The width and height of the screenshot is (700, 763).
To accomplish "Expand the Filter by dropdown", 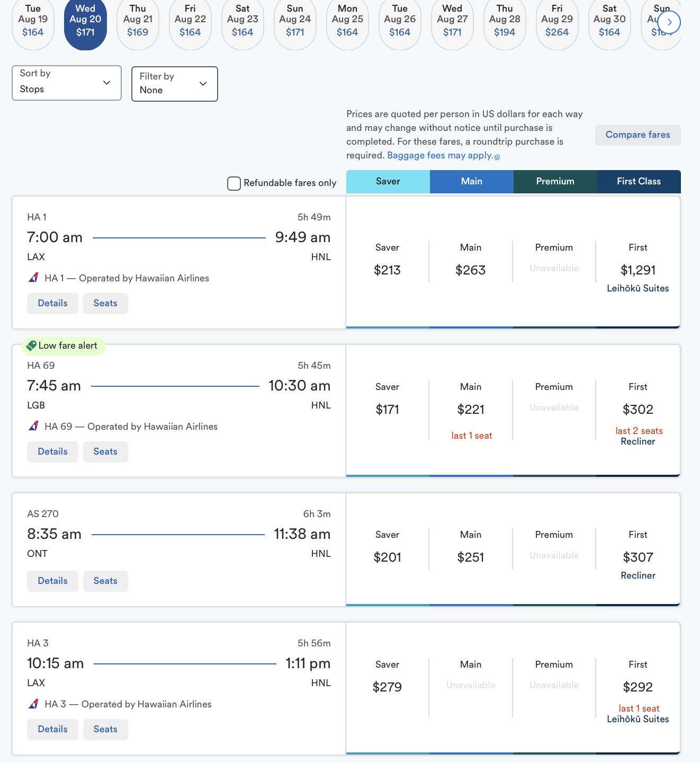I will click(174, 84).
